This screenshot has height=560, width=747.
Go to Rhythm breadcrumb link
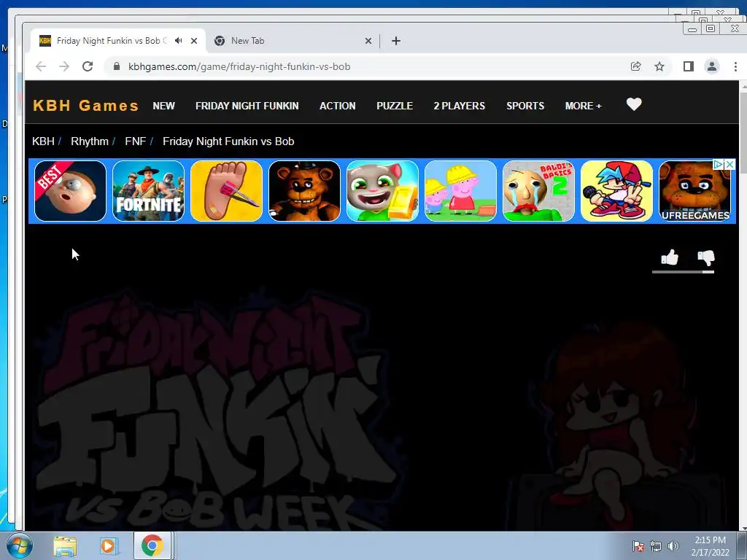coord(90,141)
